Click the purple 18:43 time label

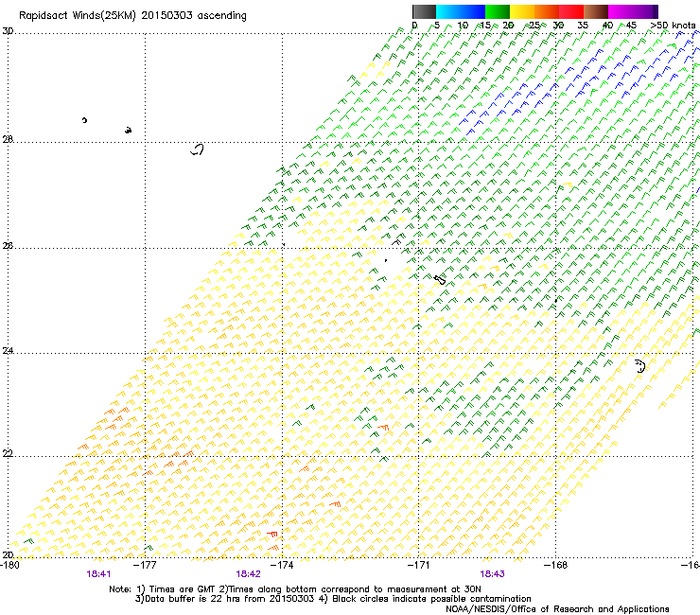pos(493,574)
